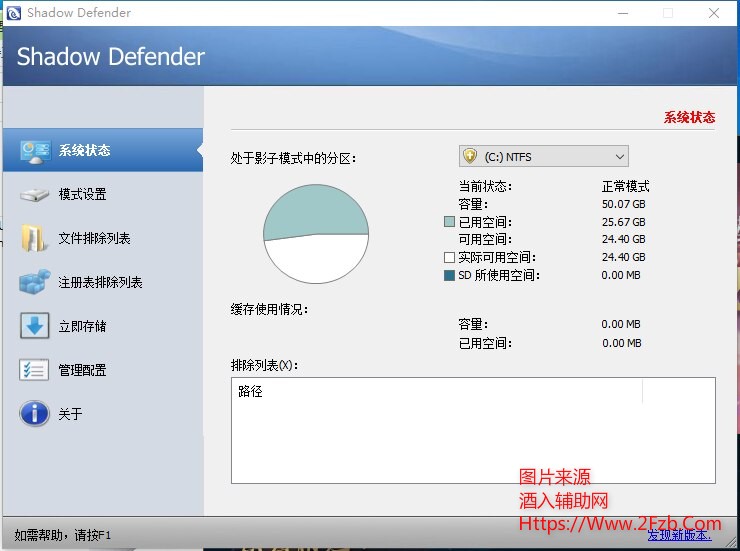Minimize the Shadow Defender window
The width and height of the screenshot is (740, 551).
pos(623,13)
